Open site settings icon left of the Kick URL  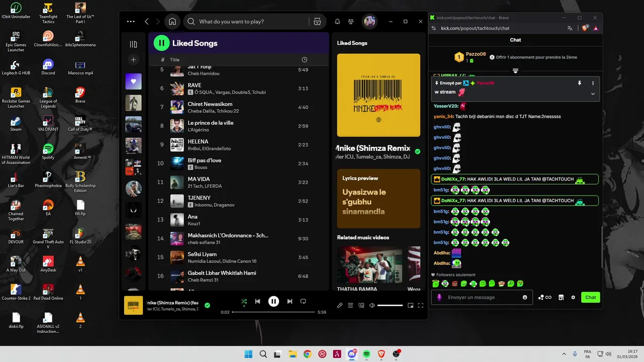pos(434,28)
